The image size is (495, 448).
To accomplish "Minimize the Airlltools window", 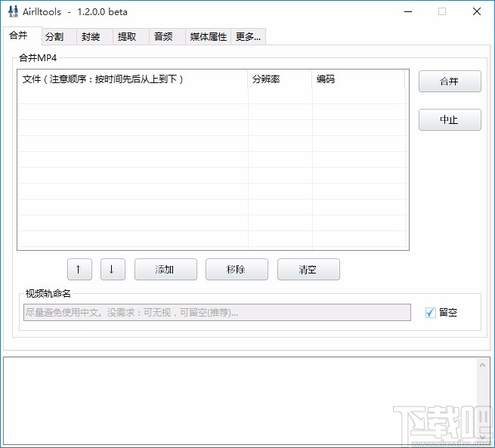I will point(408,11).
